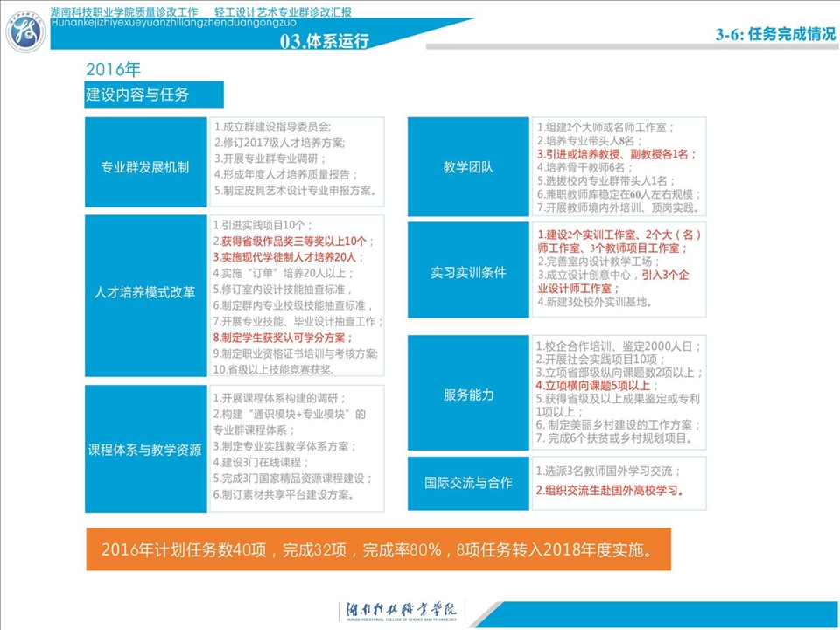Click red '2.组织交流生赴国外高校学习' line

(610, 490)
